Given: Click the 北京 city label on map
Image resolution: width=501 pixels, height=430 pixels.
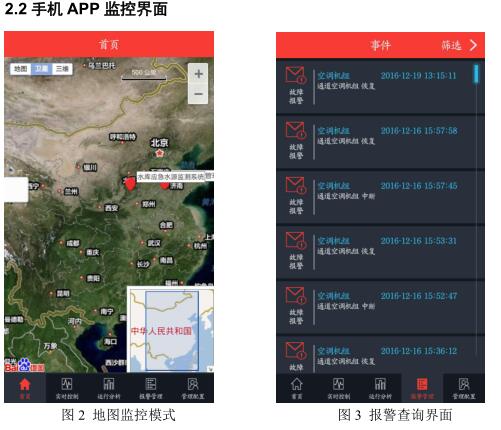Looking at the screenshot, I should point(159,143).
